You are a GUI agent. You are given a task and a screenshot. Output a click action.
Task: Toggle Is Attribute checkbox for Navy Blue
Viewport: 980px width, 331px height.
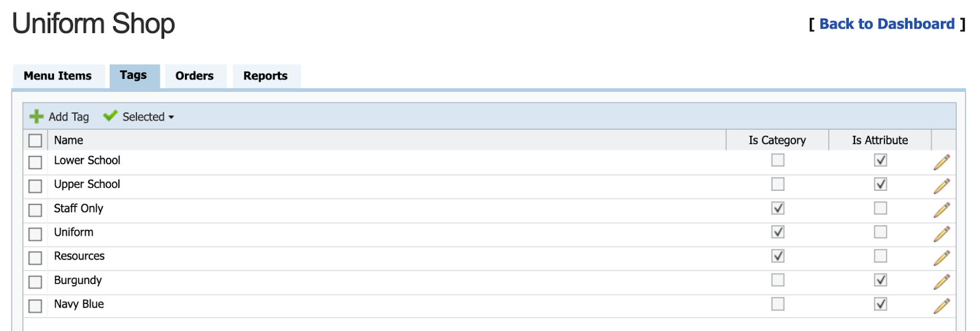pyautogui.click(x=880, y=304)
